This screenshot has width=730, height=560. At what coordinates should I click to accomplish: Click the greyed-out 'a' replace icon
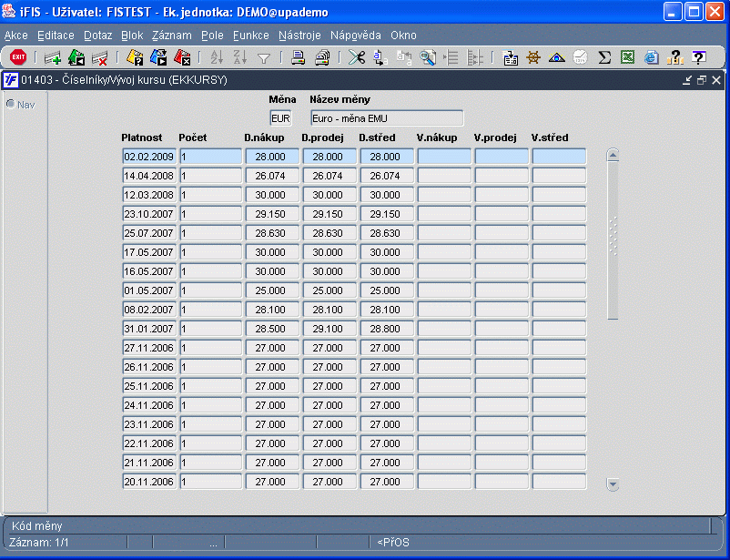[x=403, y=57]
